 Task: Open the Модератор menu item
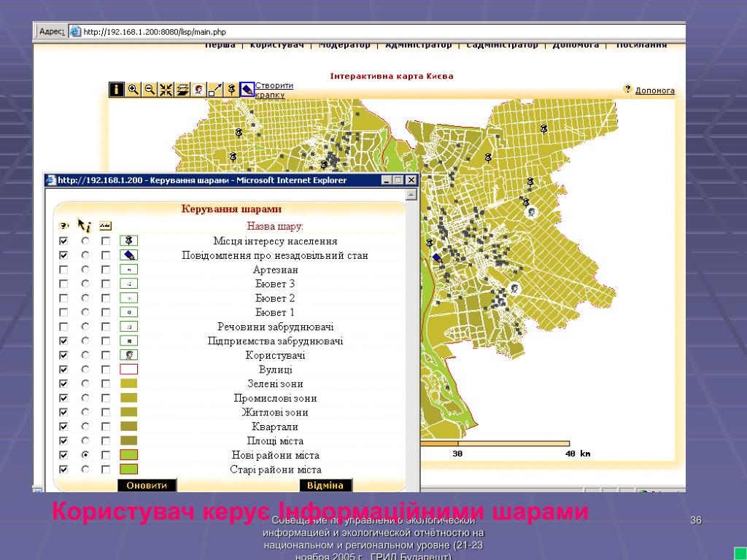coord(344,45)
